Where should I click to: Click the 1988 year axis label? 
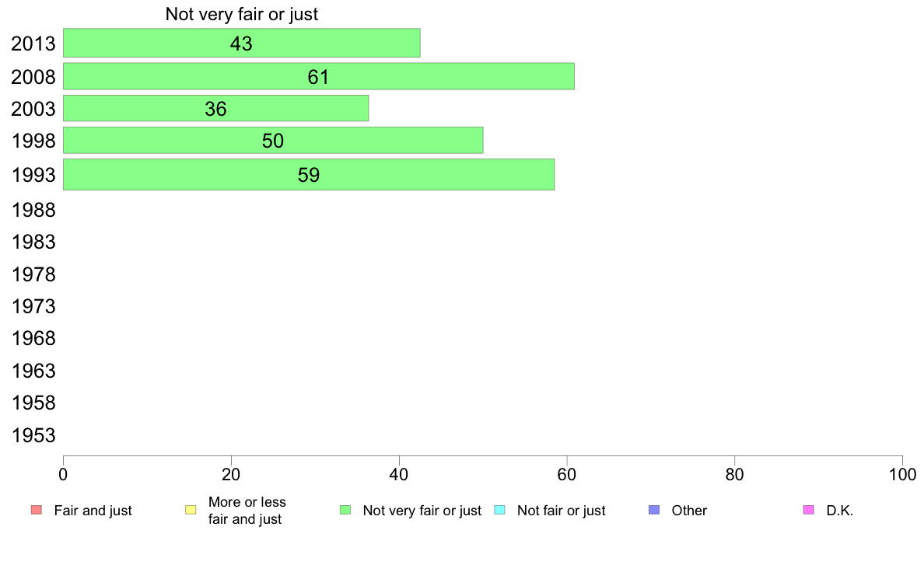pos(33,211)
